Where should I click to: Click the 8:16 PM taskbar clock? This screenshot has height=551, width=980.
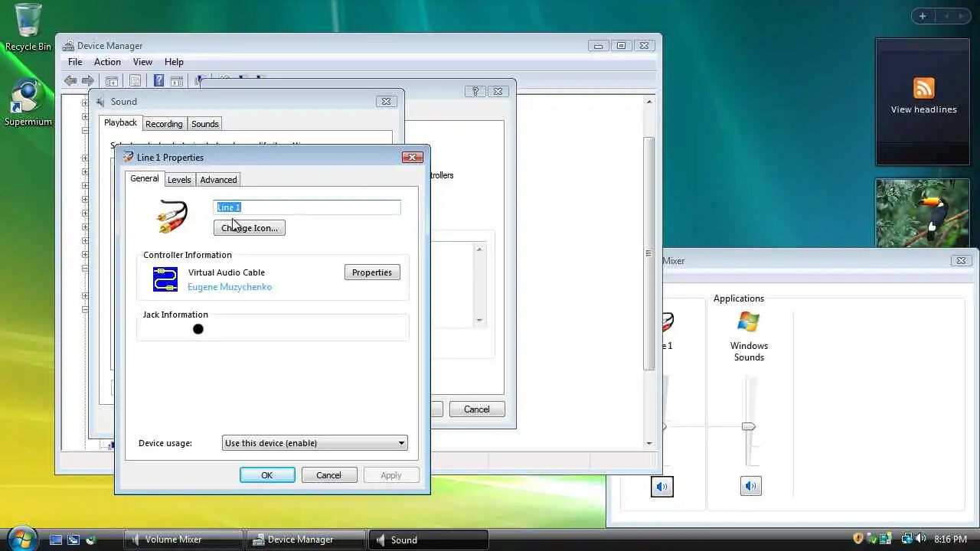[950, 540]
